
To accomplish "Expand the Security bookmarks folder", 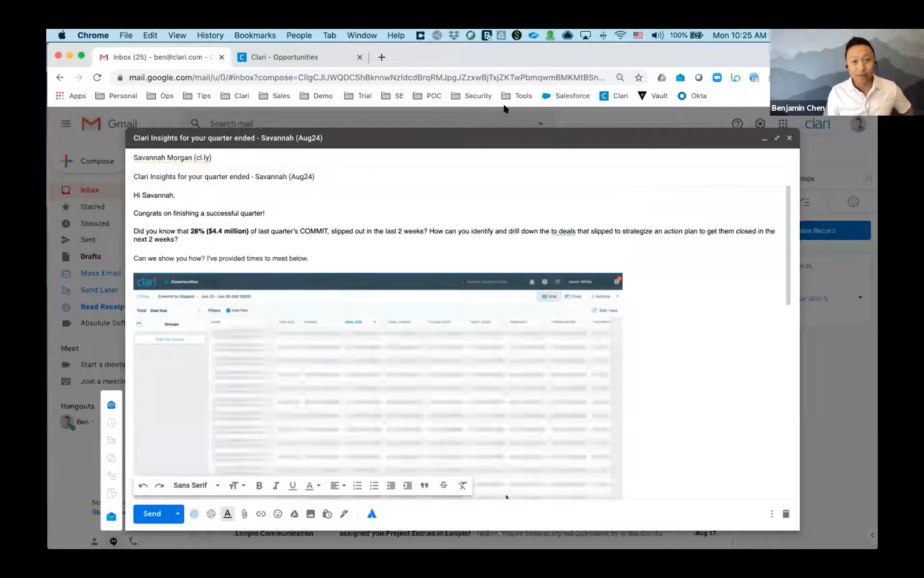I will [x=471, y=96].
